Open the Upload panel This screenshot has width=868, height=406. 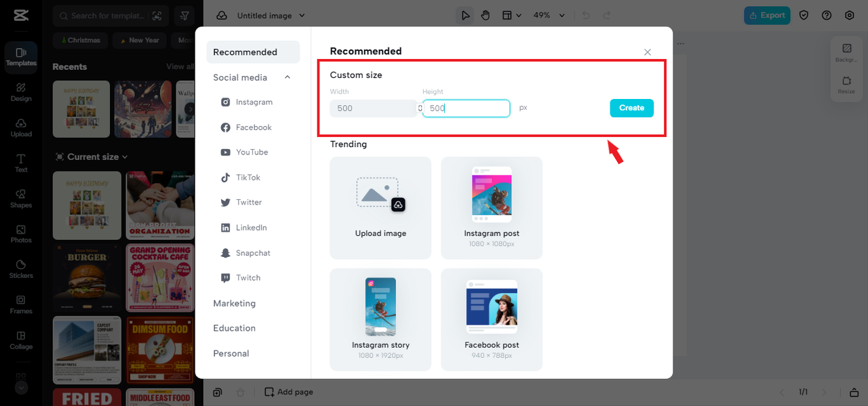pyautogui.click(x=21, y=128)
